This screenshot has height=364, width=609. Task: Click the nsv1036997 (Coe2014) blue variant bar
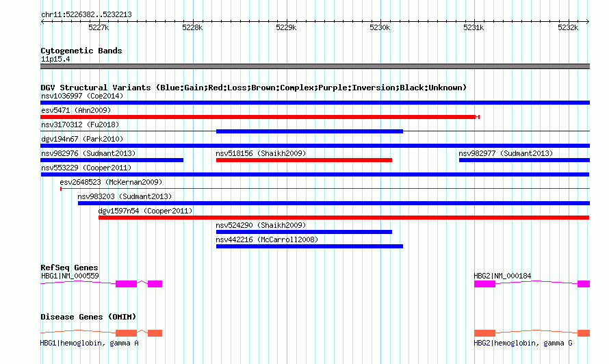315,103
